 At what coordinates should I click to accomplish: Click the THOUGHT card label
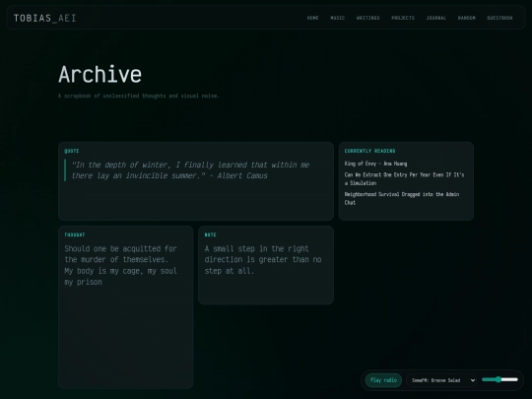(x=75, y=234)
